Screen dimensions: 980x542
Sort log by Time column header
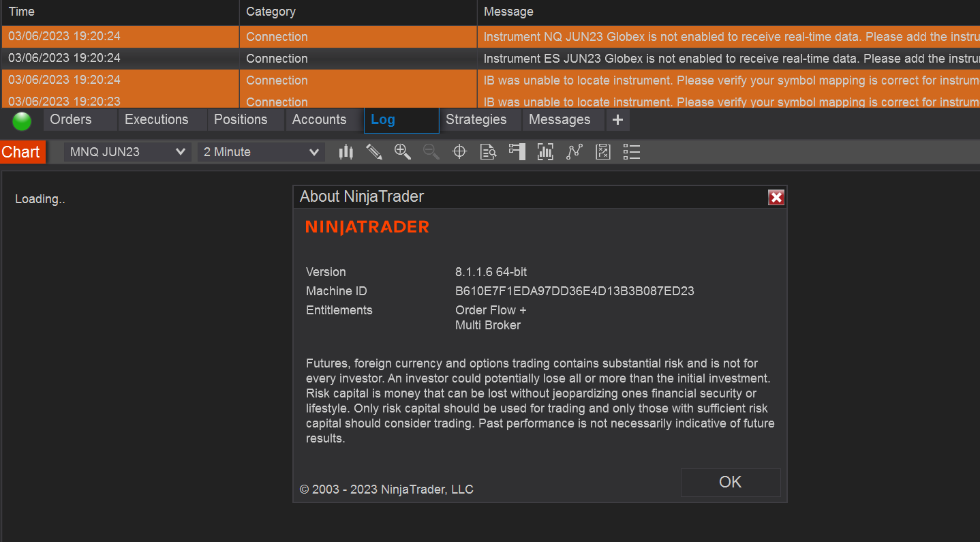120,12
